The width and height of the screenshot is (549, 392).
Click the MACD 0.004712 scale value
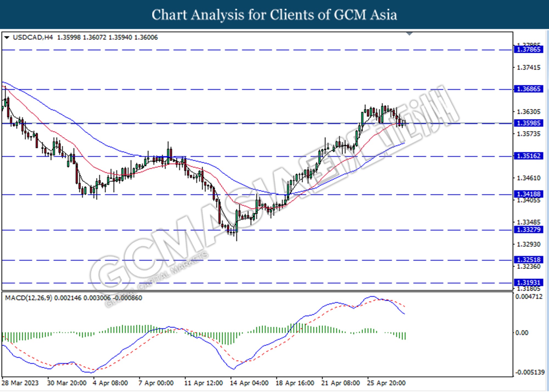pyautogui.click(x=529, y=297)
